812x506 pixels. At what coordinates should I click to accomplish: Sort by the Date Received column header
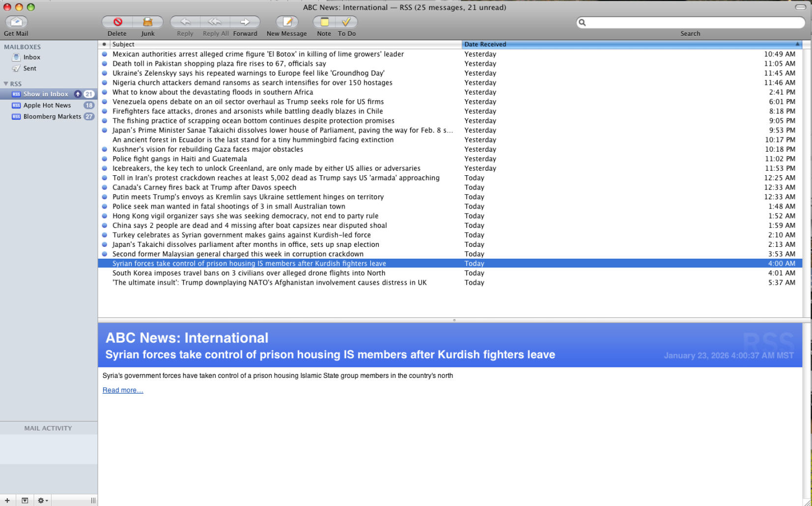coord(632,44)
